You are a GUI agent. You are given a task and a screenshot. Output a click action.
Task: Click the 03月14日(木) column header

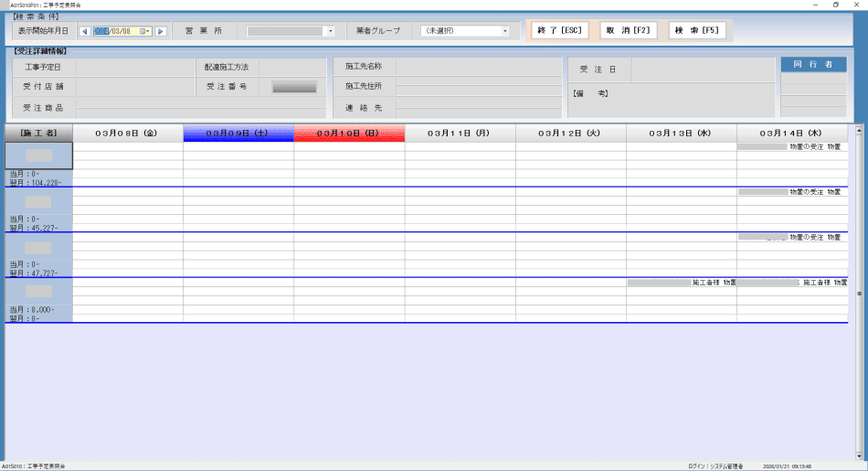791,134
